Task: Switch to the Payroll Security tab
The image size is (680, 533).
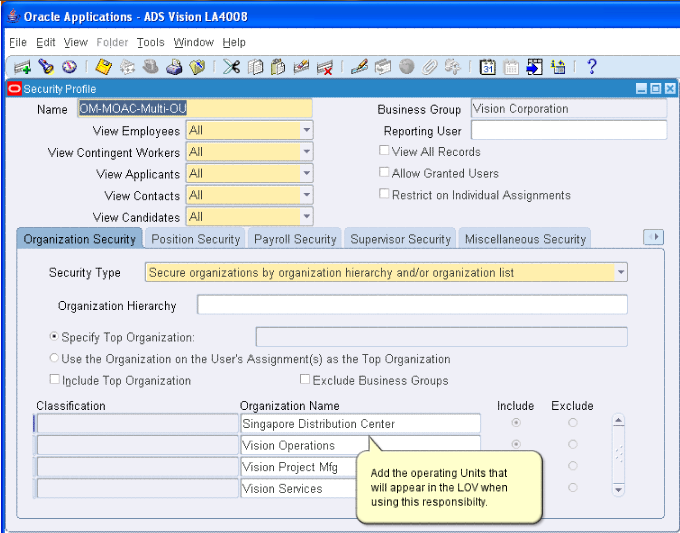Action: point(295,239)
